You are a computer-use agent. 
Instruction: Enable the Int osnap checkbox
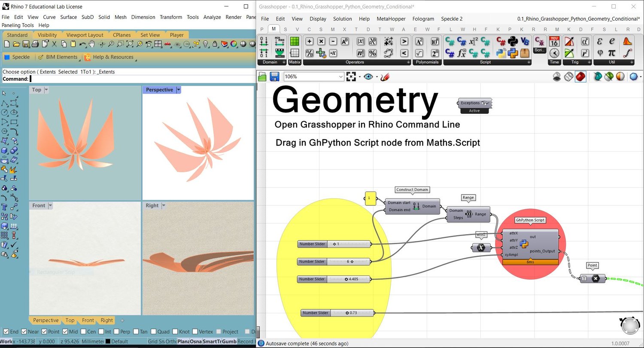click(x=101, y=332)
